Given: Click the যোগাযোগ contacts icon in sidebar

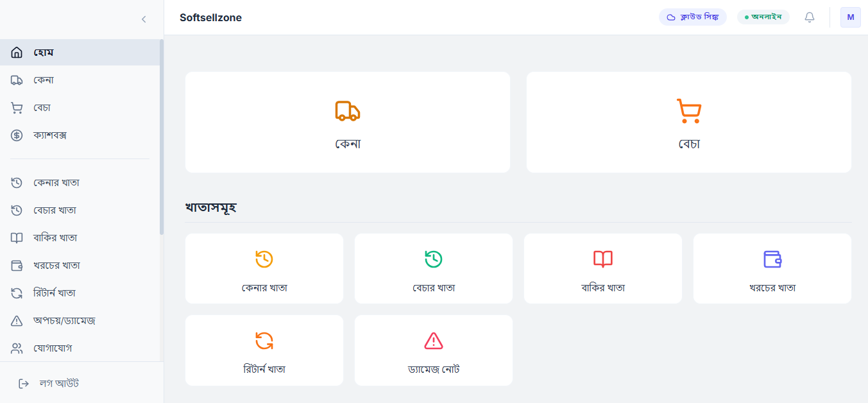Looking at the screenshot, I should click(x=17, y=348).
